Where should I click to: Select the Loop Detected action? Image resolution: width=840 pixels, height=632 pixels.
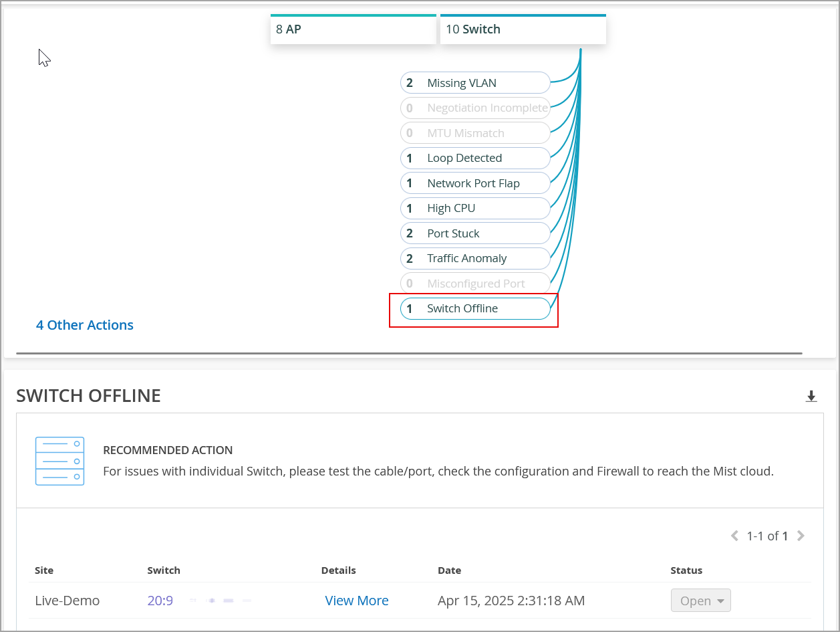coord(474,158)
